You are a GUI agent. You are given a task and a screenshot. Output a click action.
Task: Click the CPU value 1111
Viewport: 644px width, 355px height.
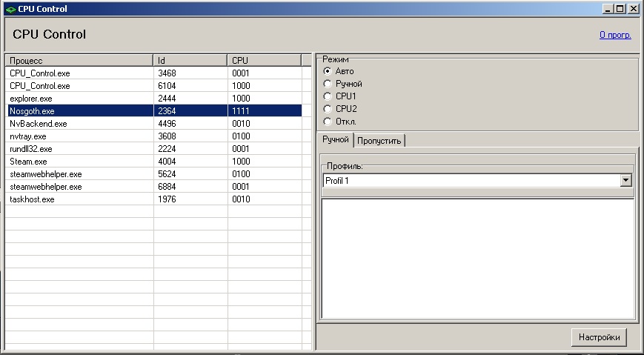pyautogui.click(x=241, y=111)
